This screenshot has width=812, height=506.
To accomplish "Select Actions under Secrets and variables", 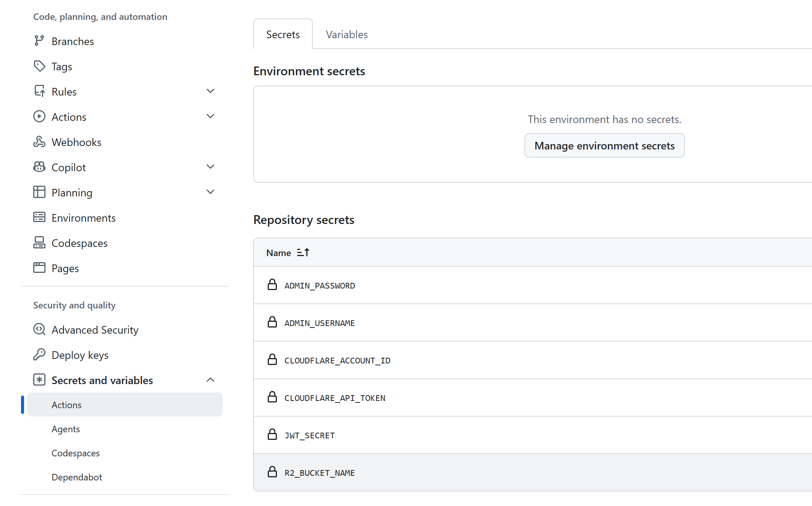I will (125, 405).
